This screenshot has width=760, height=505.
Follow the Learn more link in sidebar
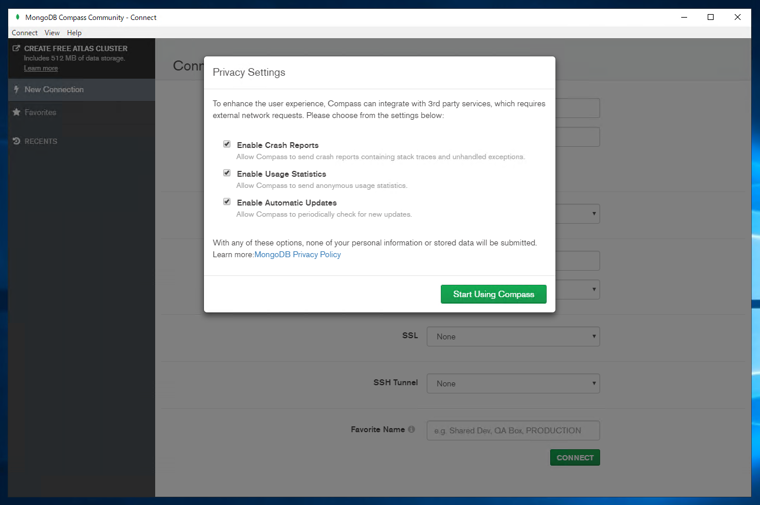[x=41, y=68]
